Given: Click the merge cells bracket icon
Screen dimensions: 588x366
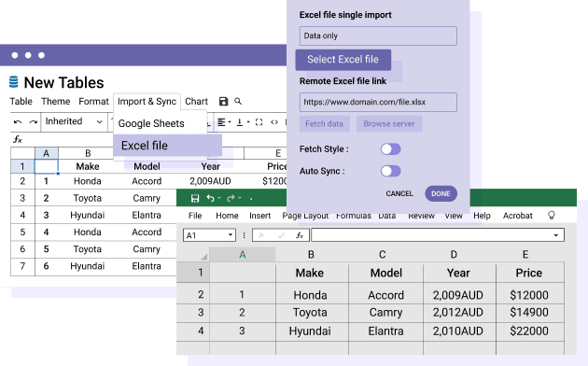Looking at the screenshot, I should point(259,122).
